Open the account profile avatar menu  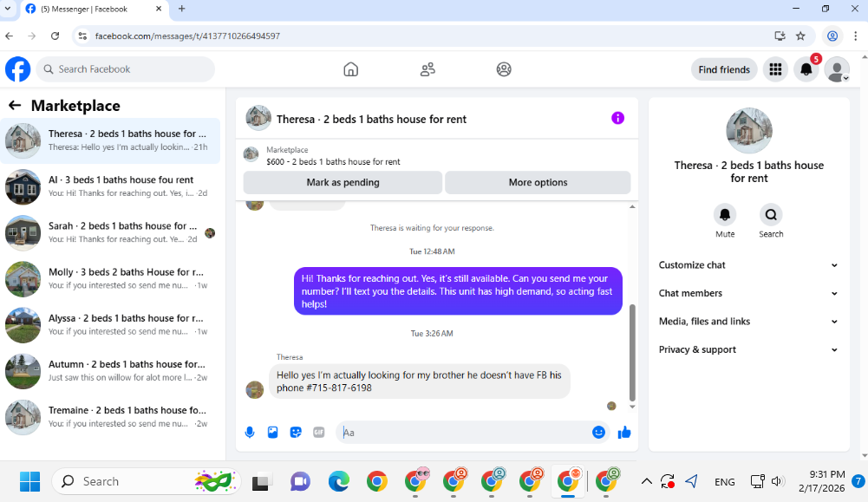click(x=837, y=69)
